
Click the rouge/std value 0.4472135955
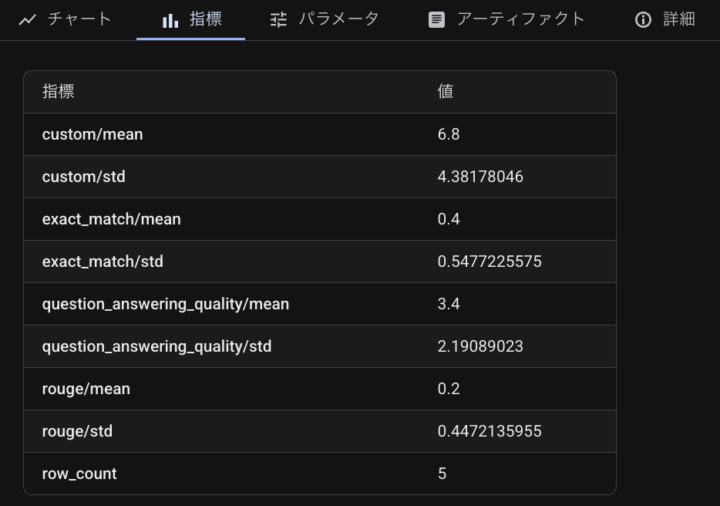coord(489,431)
